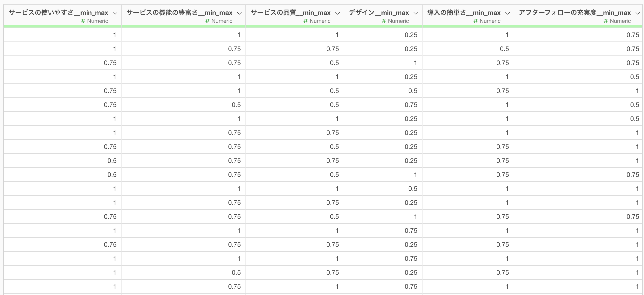The height and width of the screenshot is (295, 644).
Task: Click the first 1 in アフターフォローの充実度 column
Action: pos(637,91)
